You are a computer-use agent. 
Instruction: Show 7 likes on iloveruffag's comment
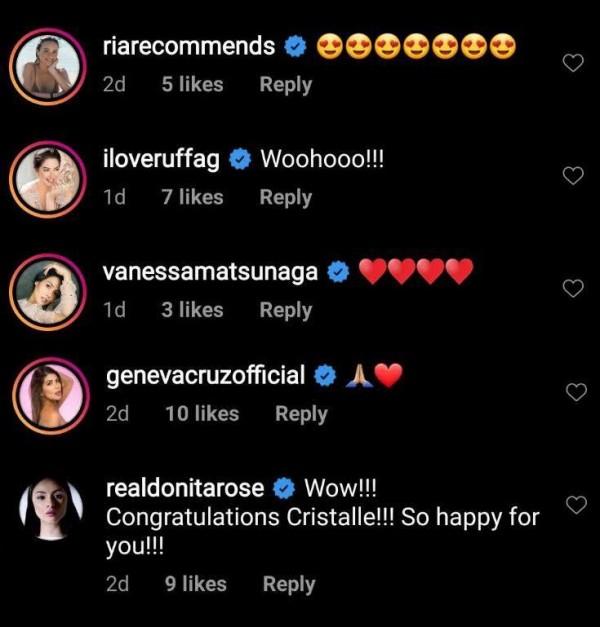(x=192, y=198)
